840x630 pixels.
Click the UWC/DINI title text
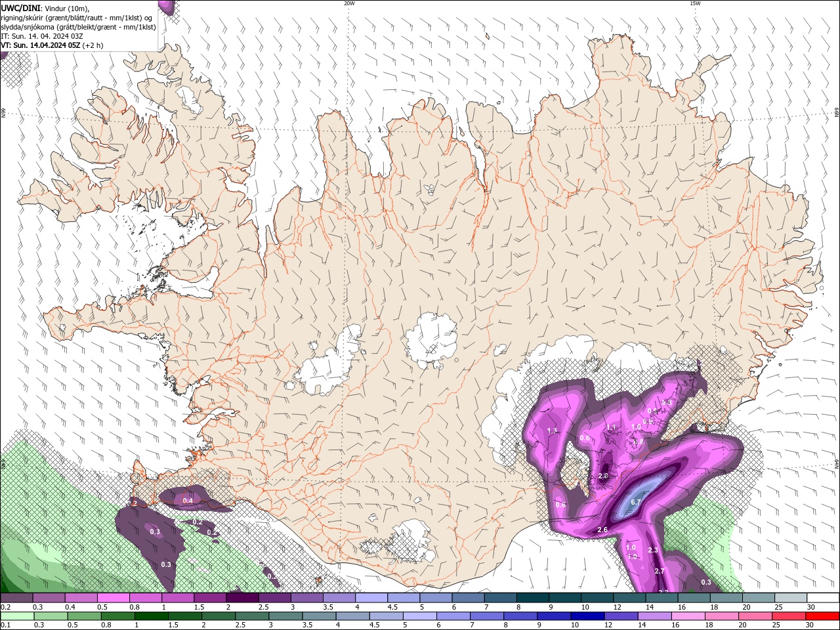pyautogui.click(x=20, y=8)
